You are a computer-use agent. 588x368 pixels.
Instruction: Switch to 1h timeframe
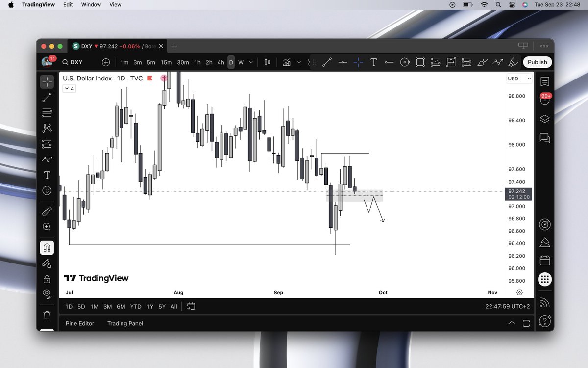197,62
